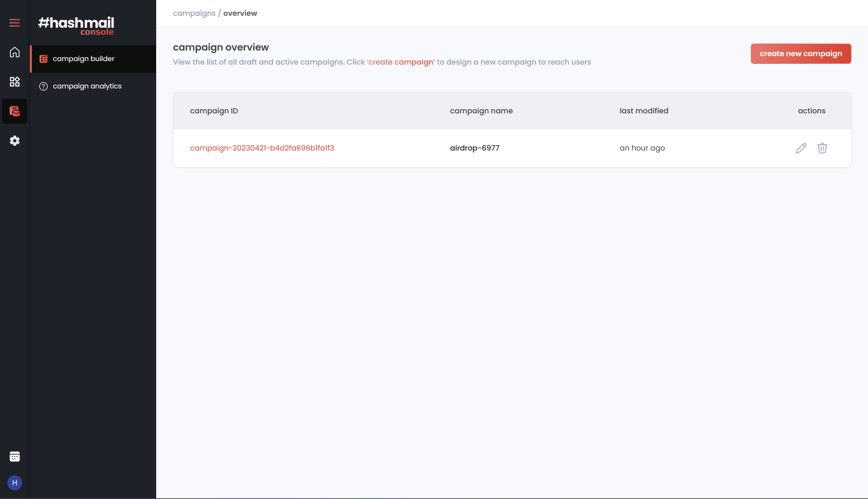Open the home icon in sidebar

(14, 52)
